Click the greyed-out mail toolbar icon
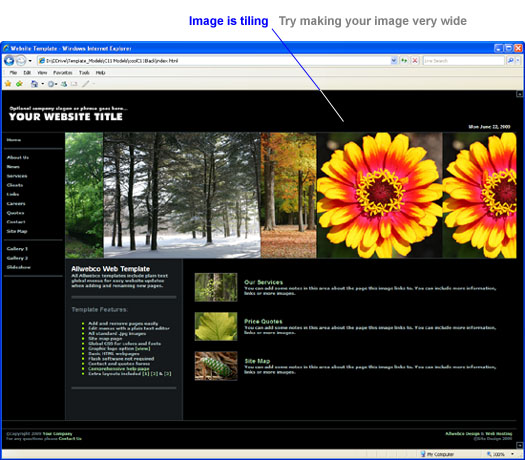 (x=74, y=84)
